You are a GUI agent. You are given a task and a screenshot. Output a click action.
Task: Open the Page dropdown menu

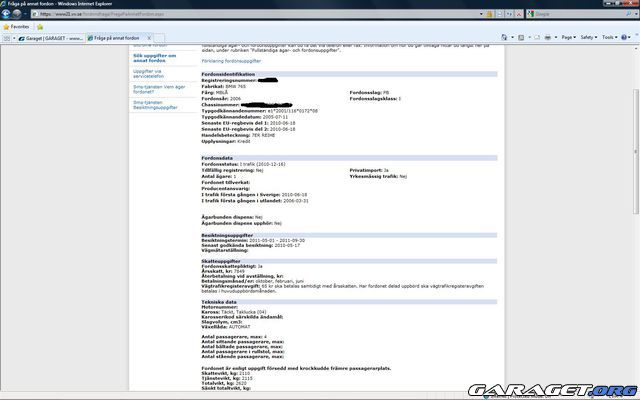tap(567, 38)
